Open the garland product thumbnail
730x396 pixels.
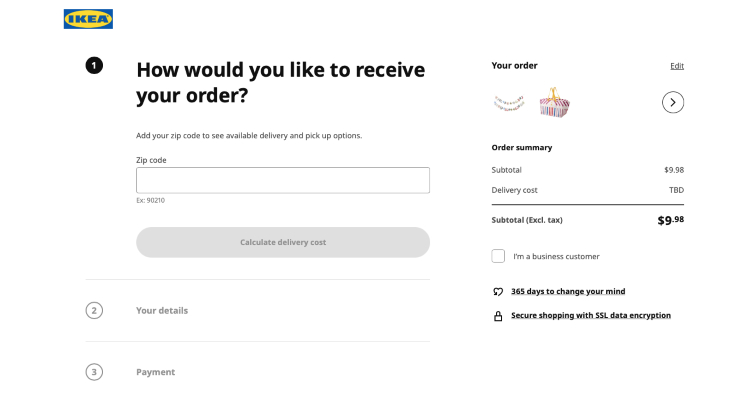click(509, 103)
